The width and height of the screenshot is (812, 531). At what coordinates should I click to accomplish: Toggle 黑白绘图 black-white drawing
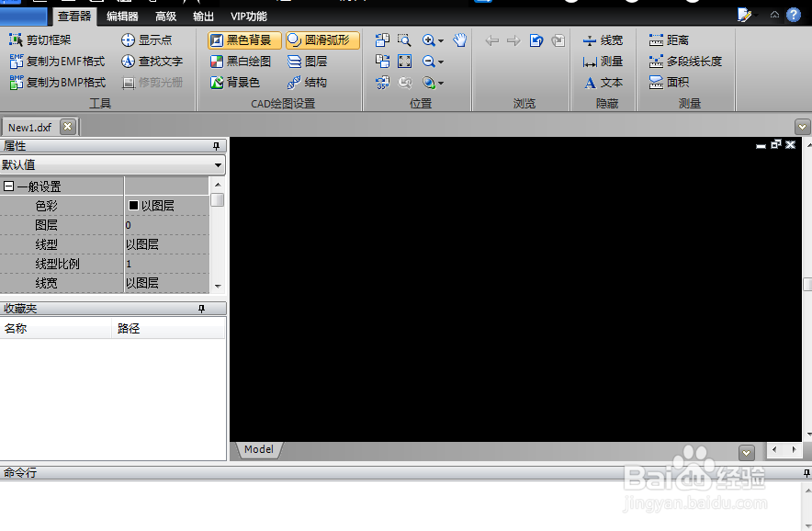241,62
